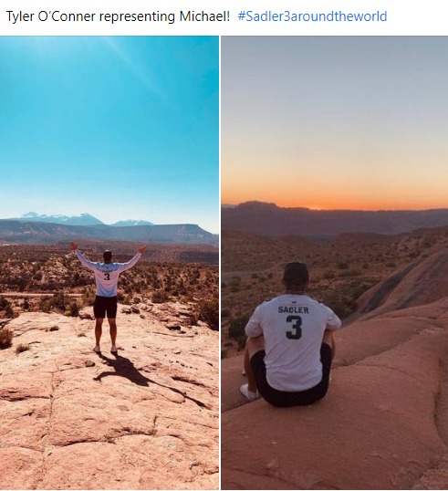Click the name Tyler O'Conner in the caption
The width and height of the screenshot is (448, 491).
click(x=50, y=16)
